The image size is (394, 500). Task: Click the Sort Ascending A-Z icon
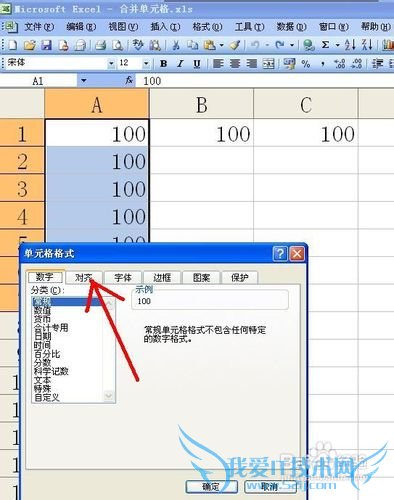click(x=350, y=45)
